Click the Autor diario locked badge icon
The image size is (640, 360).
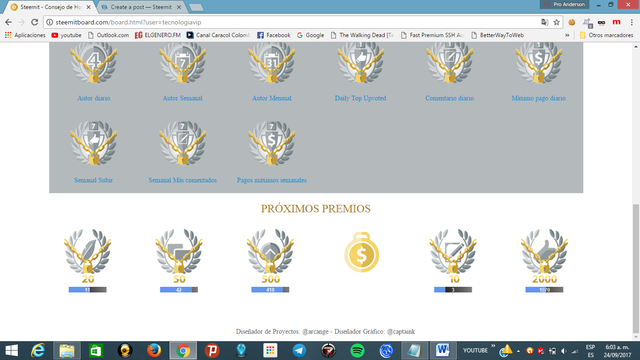93,63
